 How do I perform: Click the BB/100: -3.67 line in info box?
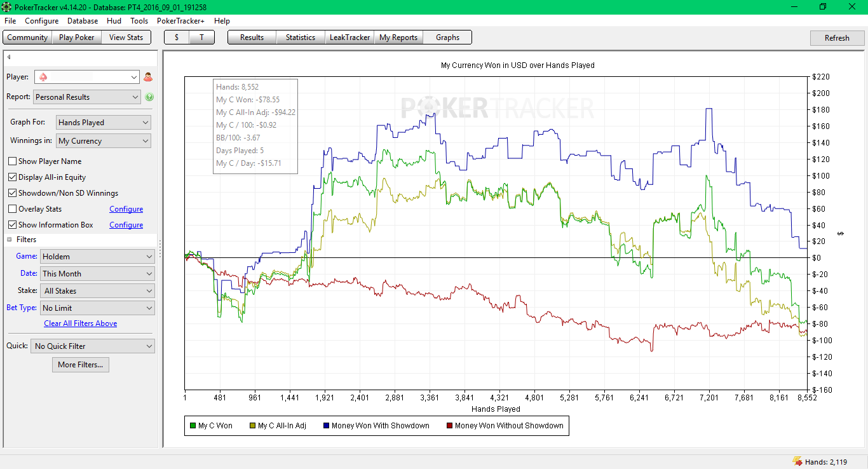pos(238,138)
